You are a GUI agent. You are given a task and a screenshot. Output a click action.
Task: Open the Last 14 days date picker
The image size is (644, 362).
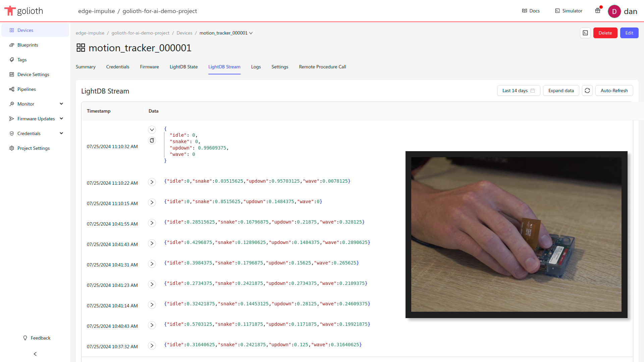519,90
